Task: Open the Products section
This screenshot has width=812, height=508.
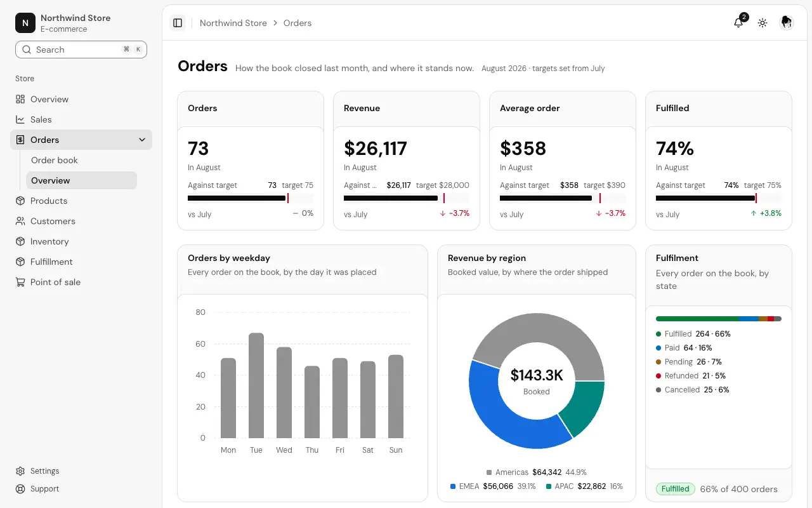Action: [49, 201]
